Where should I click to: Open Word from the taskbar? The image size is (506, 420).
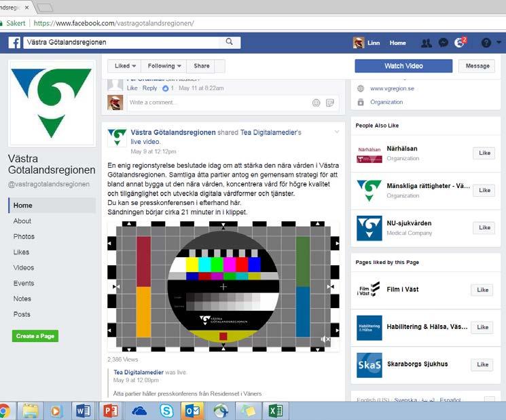point(83,411)
